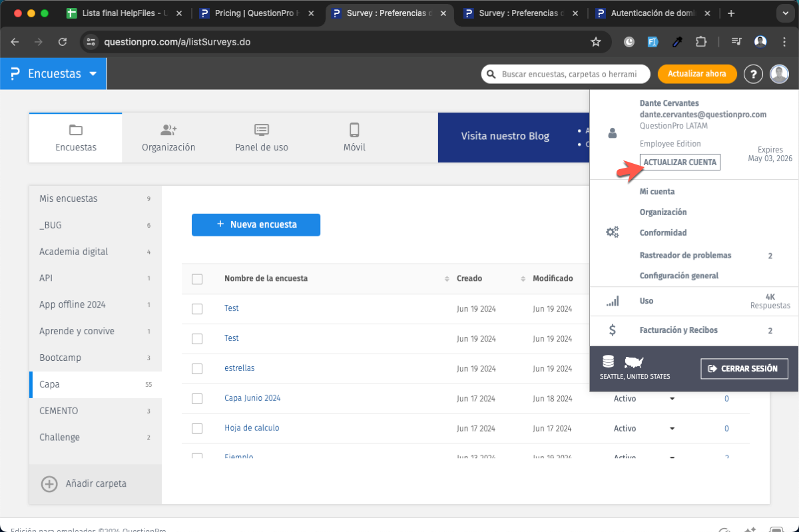Switch to the Organización tab
Screen dimensions: 799x532
[168, 138]
